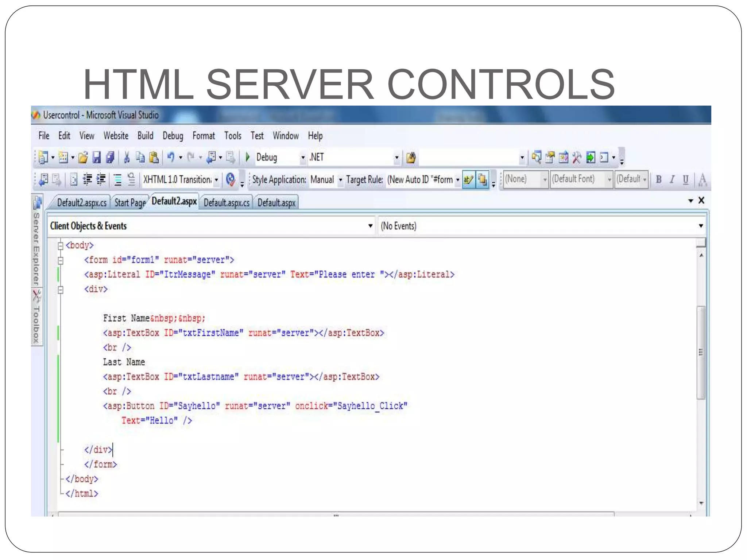Open the Solution Explorer icon
This screenshot has width=747, height=560.
pyautogui.click(x=536, y=157)
